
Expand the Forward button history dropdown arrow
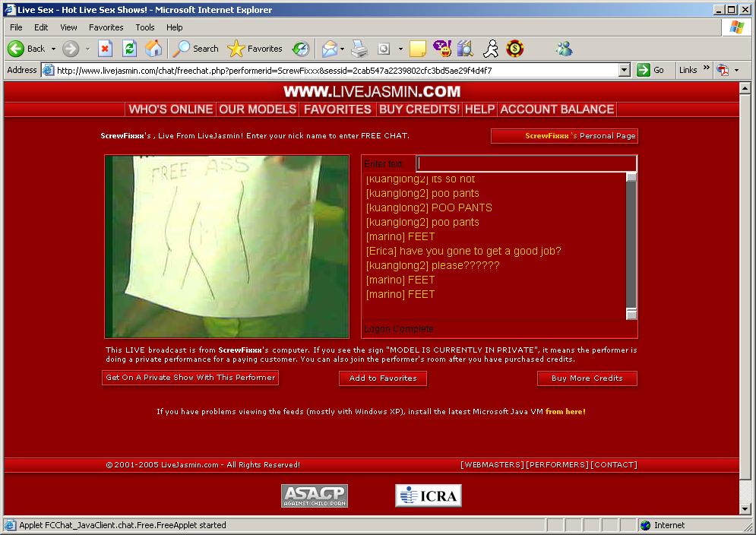(87, 49)
